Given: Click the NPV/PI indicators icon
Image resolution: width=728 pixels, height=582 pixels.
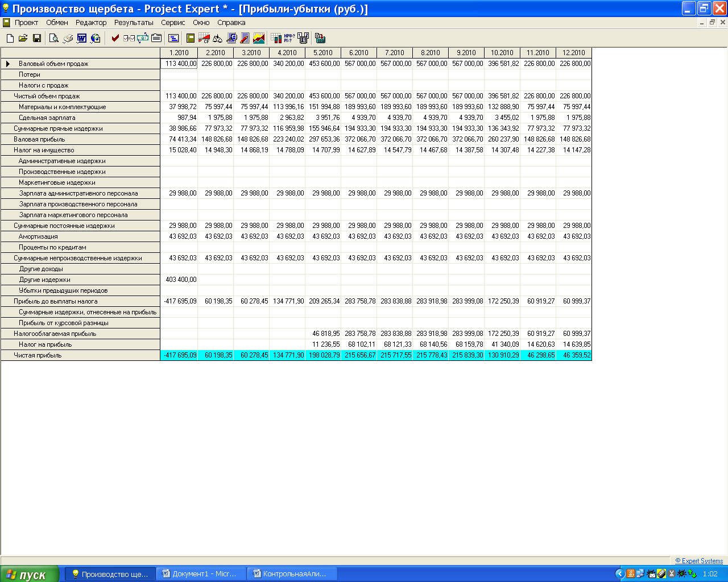Looking at the screenshot, I should coord(289,38).
